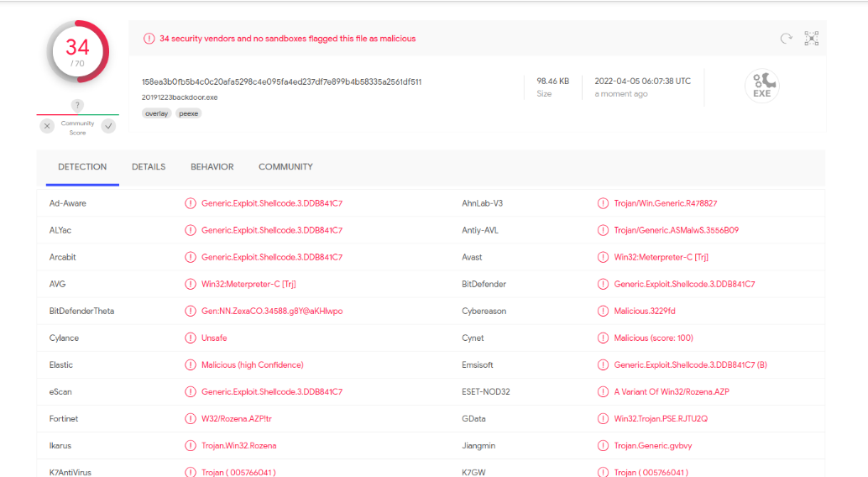Click 'W32/Rozena.AZP!tr' Fortinet result
Viewport: 868px width, 477px height.
coord(237,419)
